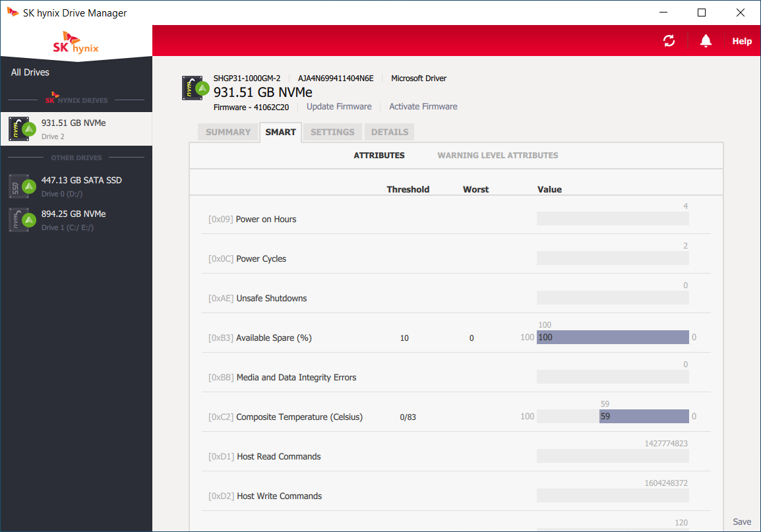The width and height of the screenshot is (761, 532).
Task: Maximize the SK hynix Drive Manager window
Action: (x=701, y=13)
